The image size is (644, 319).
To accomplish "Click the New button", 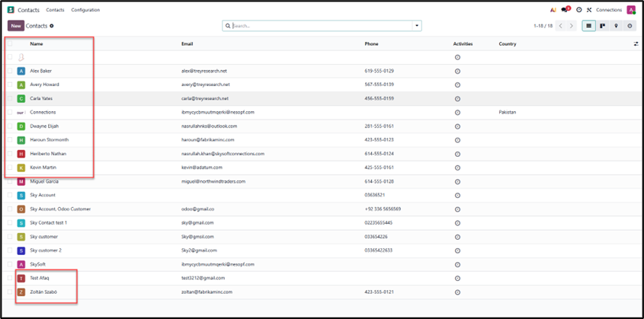I will tap(16, 26).
